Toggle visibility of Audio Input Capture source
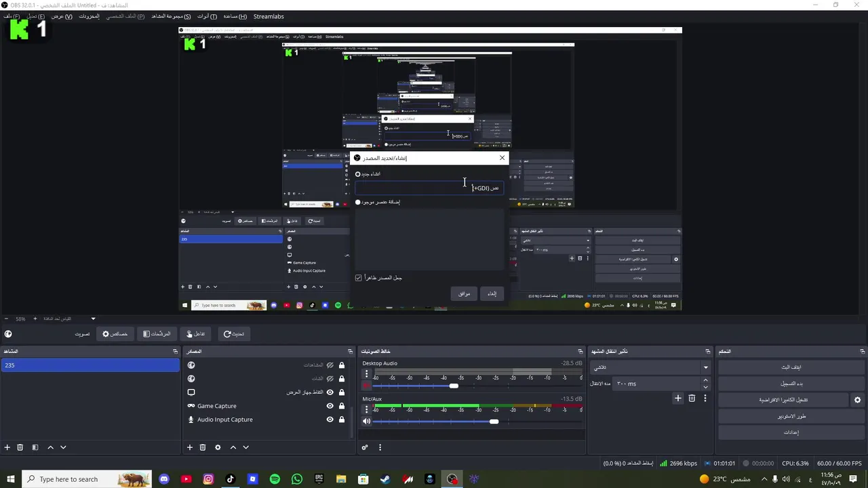Image resolution: width=868 pixels, height=488 pixels. (330, 420)
